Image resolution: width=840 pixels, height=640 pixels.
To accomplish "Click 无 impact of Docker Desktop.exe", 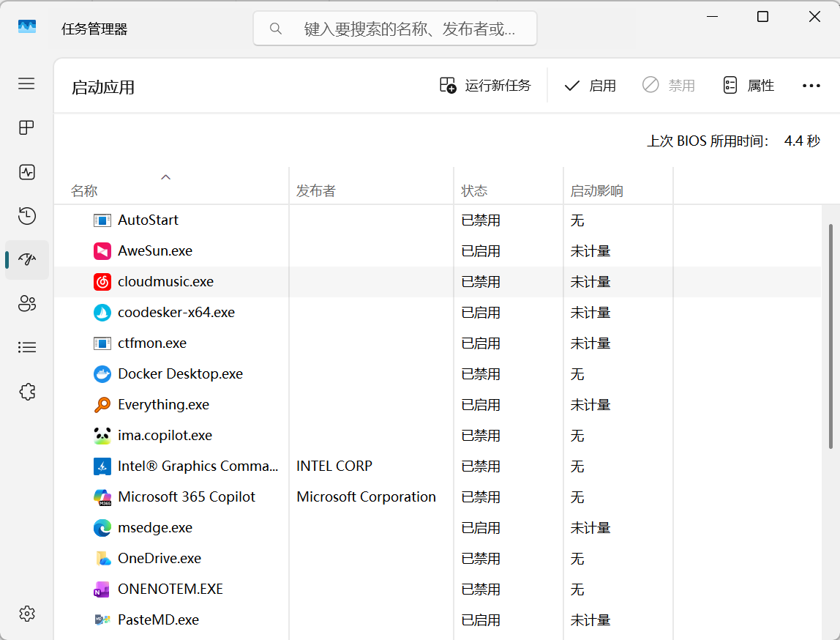I will 577,374.
